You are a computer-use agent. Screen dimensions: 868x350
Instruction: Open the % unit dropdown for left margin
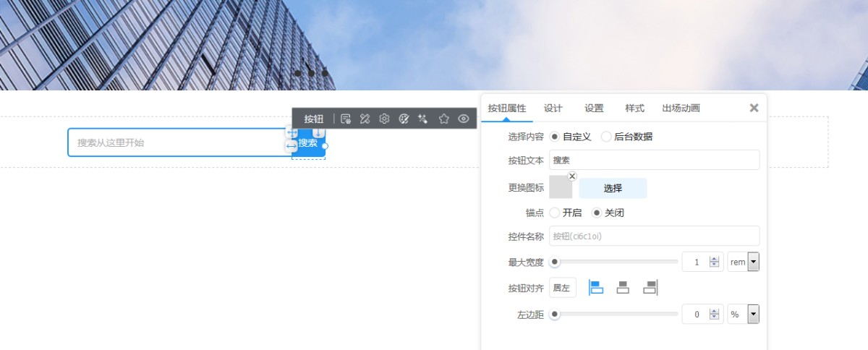(753, 315)
